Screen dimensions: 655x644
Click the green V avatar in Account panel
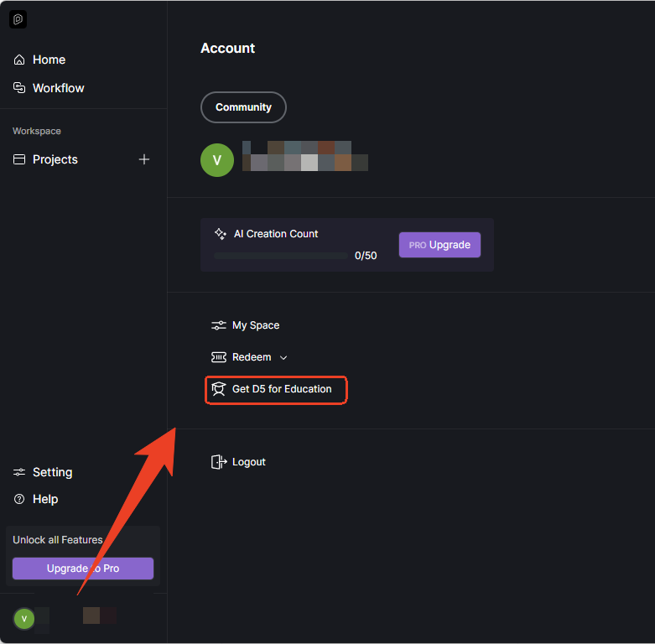217,160
